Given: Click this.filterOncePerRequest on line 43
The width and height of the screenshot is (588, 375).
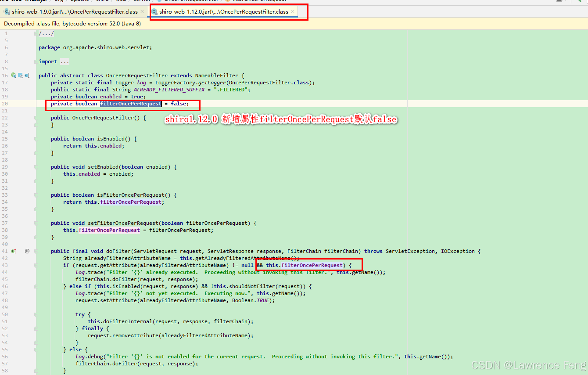Looking at the screenshot, I should coord(304,265).
